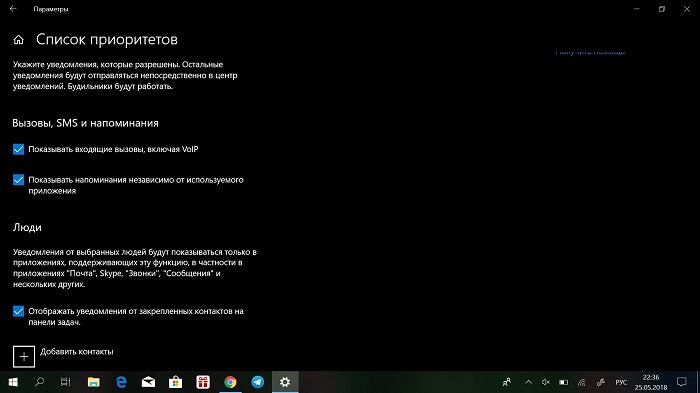The image size is (700, 393).
Task: Go back using the Settings back arrow
Action: click(13, 8)
